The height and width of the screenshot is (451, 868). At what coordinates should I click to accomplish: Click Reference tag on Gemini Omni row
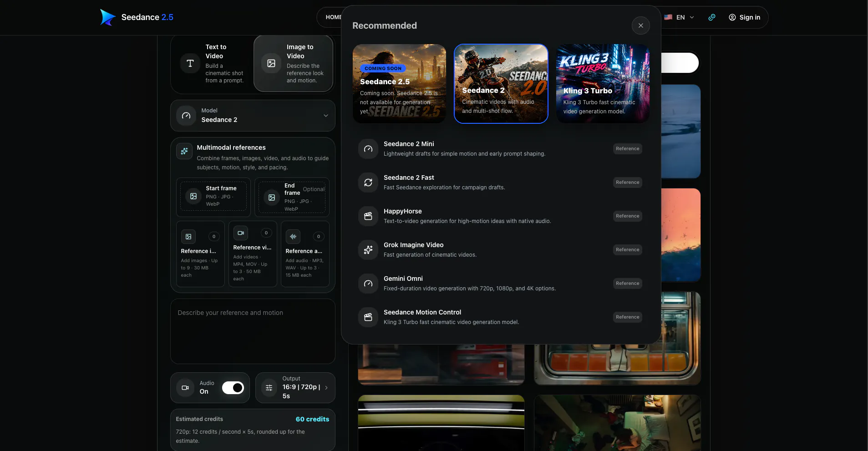tap(628, 284)
